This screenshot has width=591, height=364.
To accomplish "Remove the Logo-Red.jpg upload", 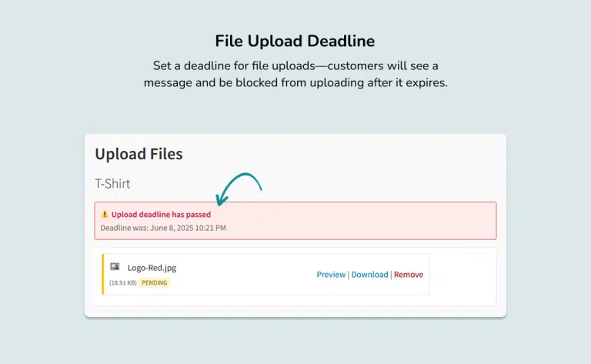I will click(409, 275).
